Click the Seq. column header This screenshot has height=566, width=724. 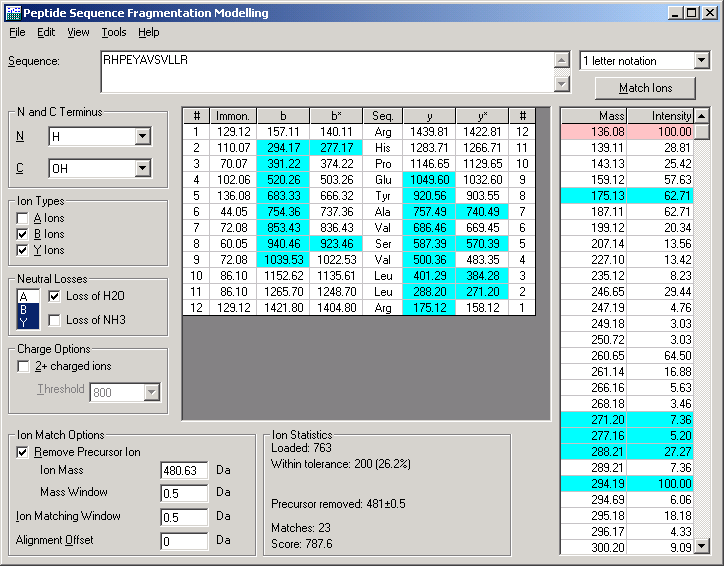click(383, 116)
